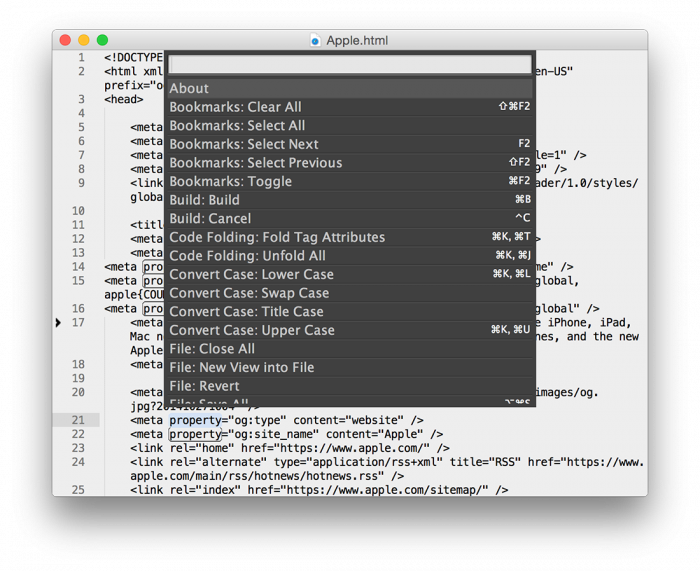700x571 pixels.
Task: Click 'application/rss+xml' text on line 24
Action: (x=375, y=462)
